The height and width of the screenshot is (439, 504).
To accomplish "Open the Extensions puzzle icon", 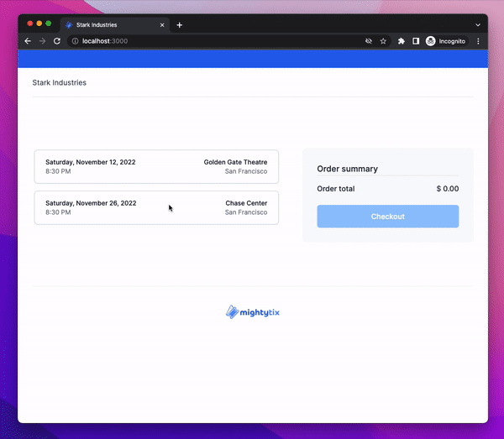I will tap(402, 41).
